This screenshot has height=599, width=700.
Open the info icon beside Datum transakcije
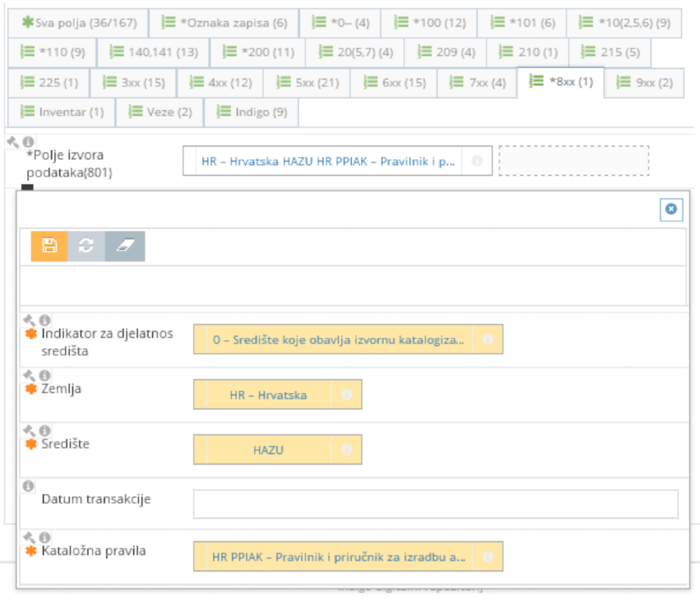point(28,485)
